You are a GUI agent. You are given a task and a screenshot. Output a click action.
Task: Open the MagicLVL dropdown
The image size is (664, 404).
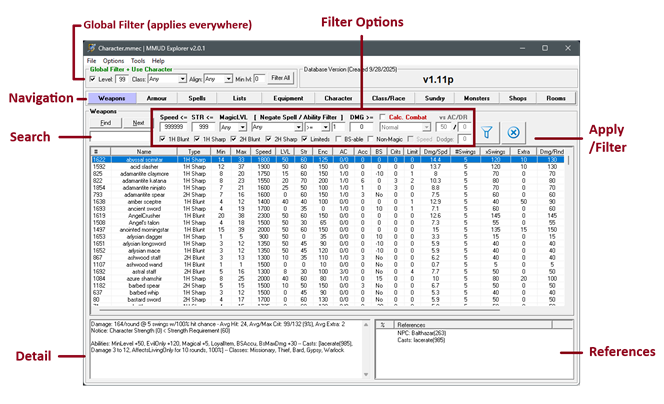coord(232,128)
